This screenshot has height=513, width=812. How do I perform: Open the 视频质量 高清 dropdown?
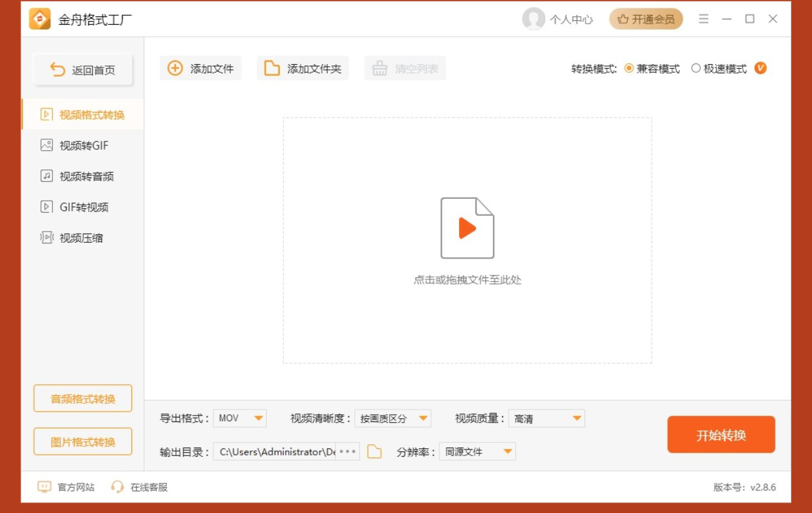[x=547, y=418]
